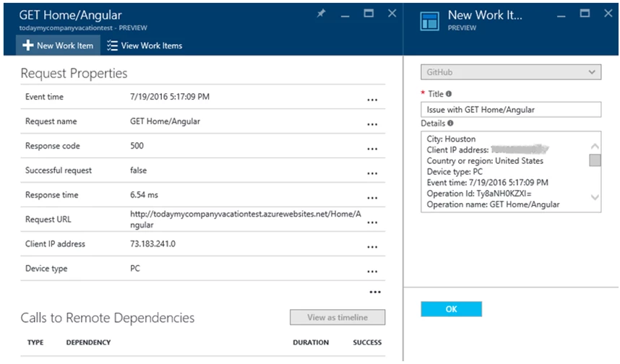This screenshot has width=620, height=364.
Task: Minimize the GET Home/Angular blade
Action: click(x=345, y=14)
